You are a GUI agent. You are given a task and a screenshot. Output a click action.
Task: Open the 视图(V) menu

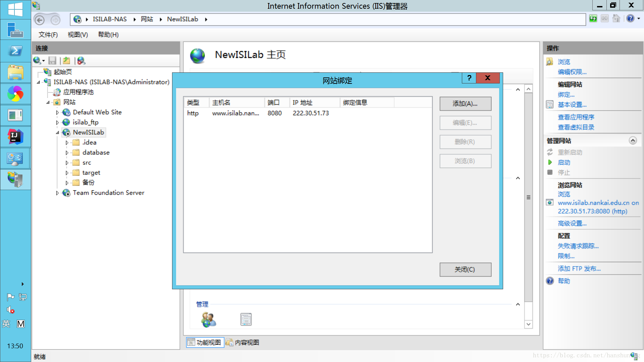coord(78,35)
